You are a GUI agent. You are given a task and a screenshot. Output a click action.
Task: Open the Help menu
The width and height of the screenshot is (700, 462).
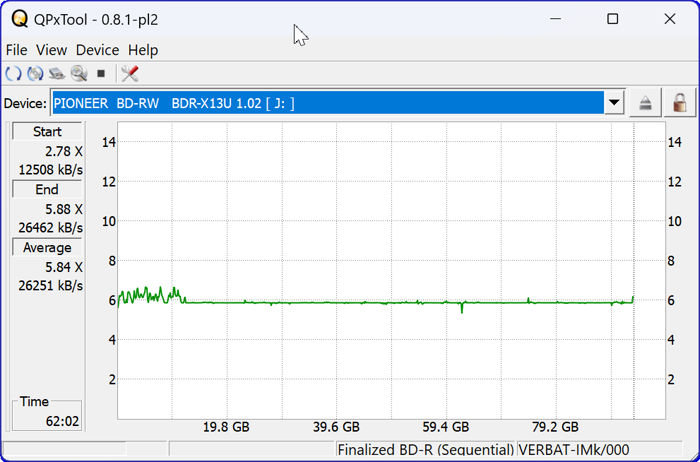point(143,50)
